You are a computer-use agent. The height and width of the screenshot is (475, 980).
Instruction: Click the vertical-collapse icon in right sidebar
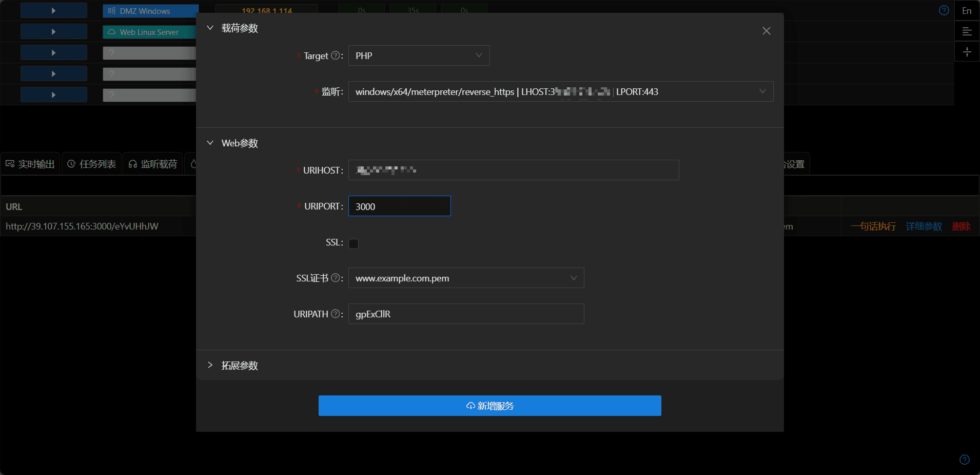(x=967, y=52)
